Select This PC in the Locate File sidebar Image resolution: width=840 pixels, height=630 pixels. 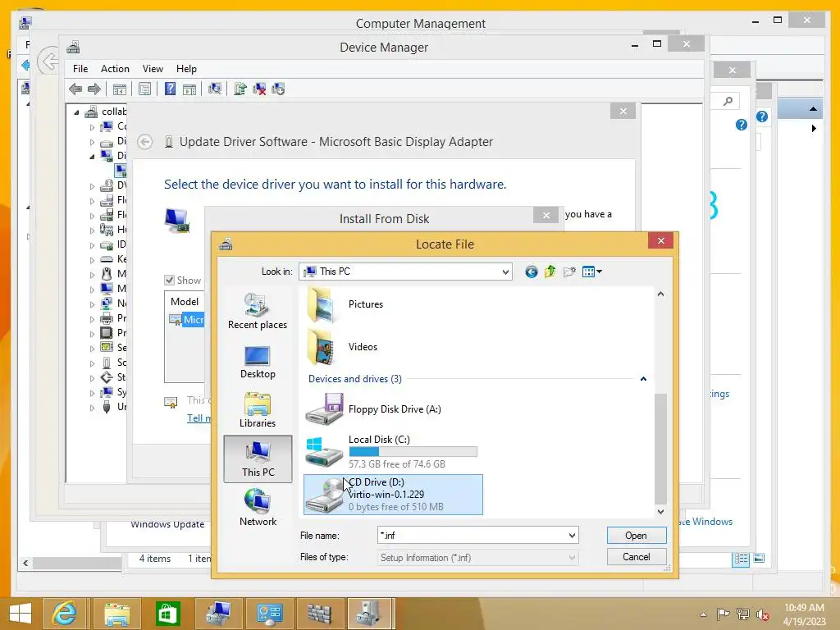coord(258,459)
